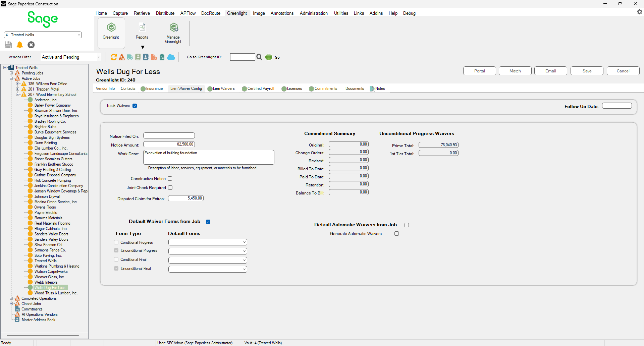Open the Reports ribbon icon

pyautogui.click(x=142, y=27)
